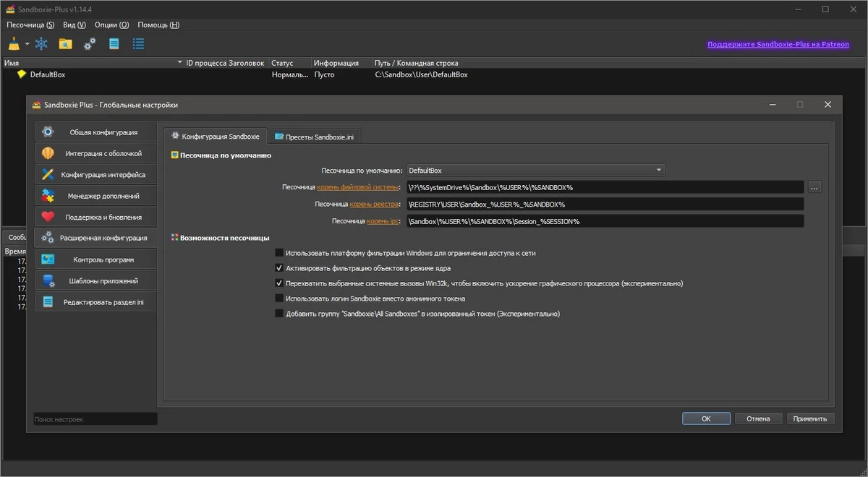Open Менеджер дополнений section

(95, 196)
